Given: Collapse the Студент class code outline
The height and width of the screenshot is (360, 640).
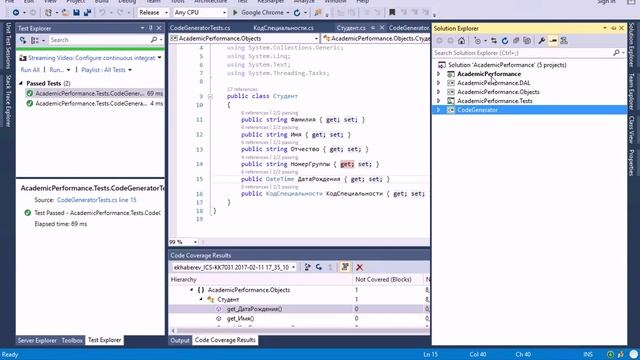Looking at the screenshot, I should pos(210,97).
